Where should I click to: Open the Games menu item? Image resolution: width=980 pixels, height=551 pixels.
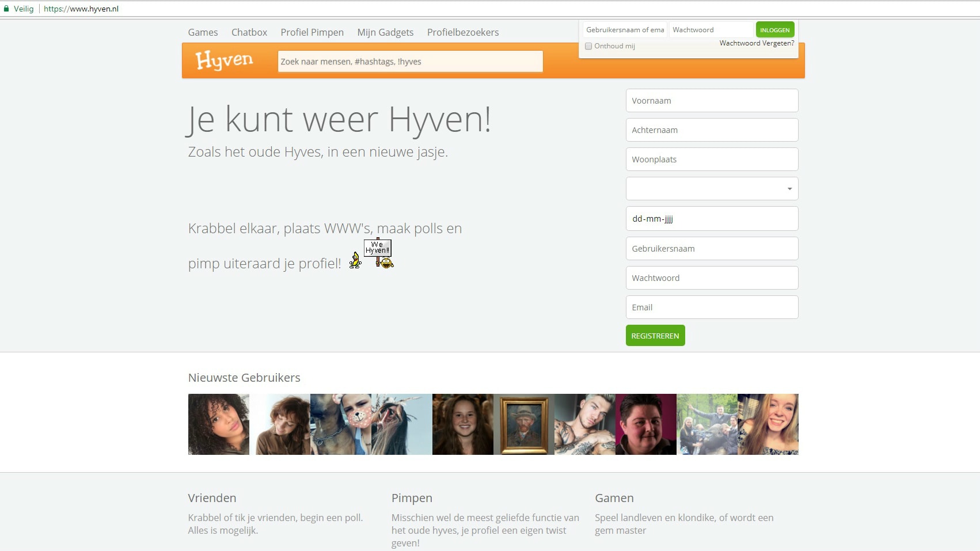(203, 32)
